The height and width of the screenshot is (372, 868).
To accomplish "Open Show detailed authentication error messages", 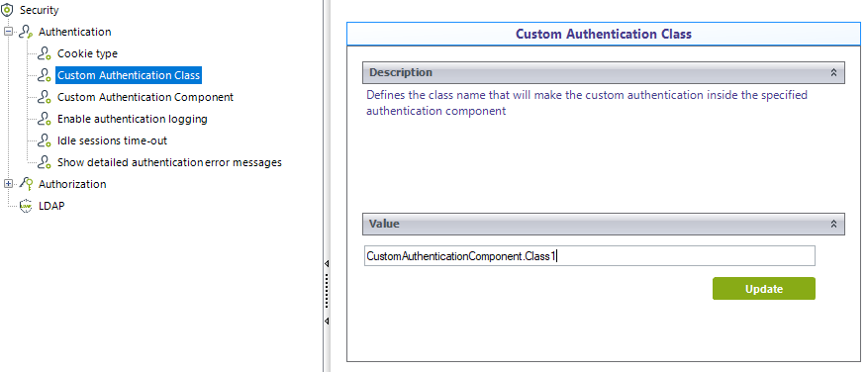I will pos(170,162).
